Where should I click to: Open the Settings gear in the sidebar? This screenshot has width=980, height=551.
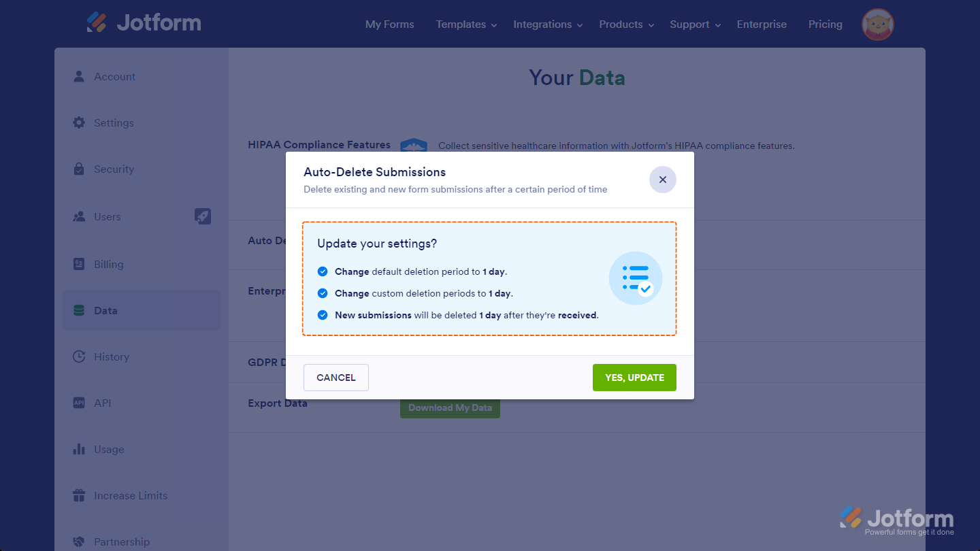[79, 122]
